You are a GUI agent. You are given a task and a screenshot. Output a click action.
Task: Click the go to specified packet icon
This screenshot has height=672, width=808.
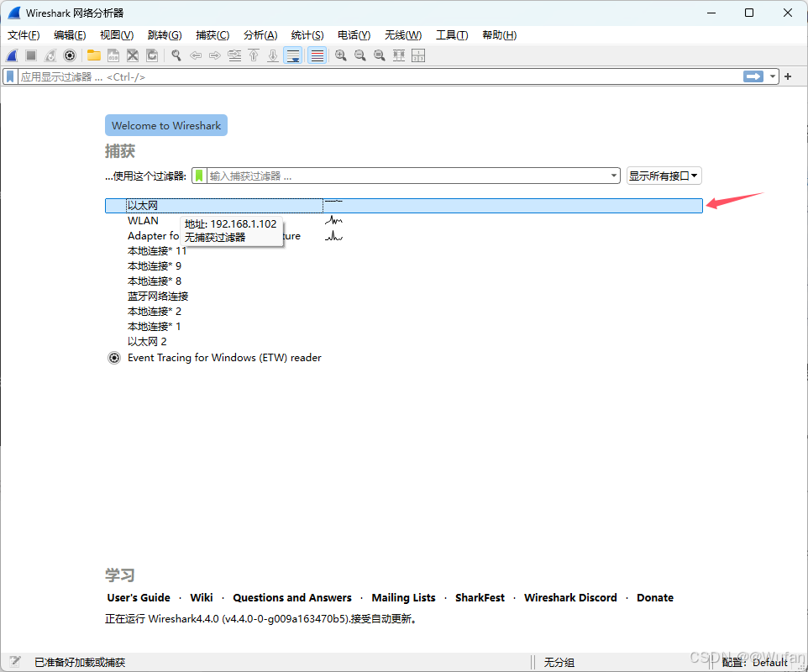[234, 55]
